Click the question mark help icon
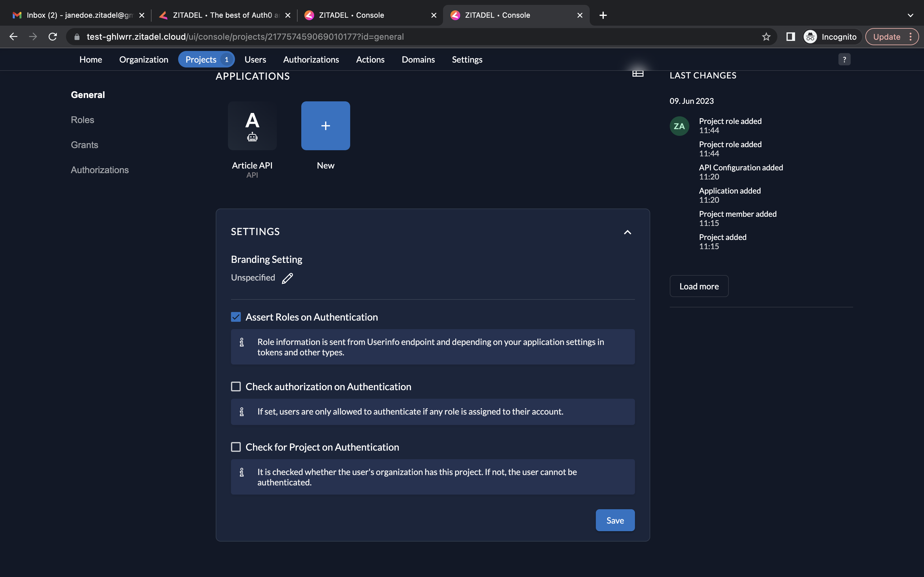Screen dimensions: 924x577 844,60
